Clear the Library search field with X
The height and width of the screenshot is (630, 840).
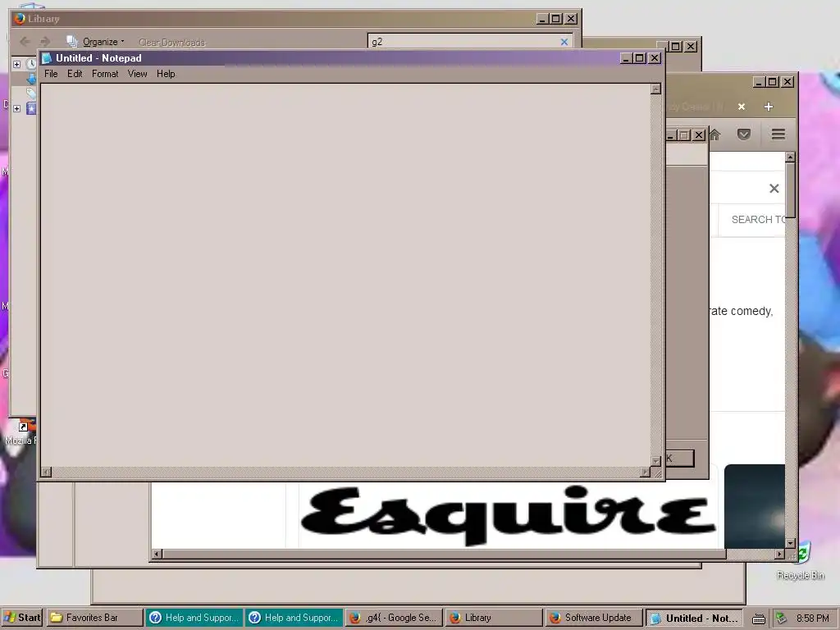coord(564,42)
